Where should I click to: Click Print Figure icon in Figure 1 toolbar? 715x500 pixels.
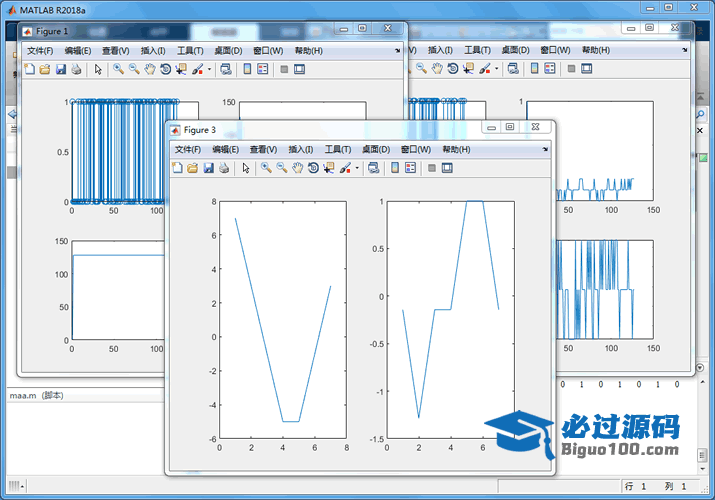click(76, 69)
